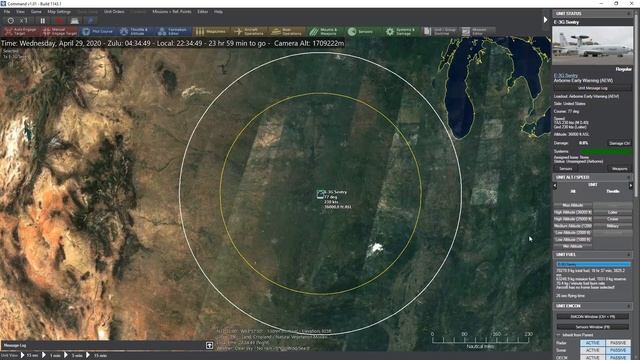Image resolution: width=640 pixels, height=360 pixels.
Task: Expand the Message Log popup icon
Action: (209, 346)
